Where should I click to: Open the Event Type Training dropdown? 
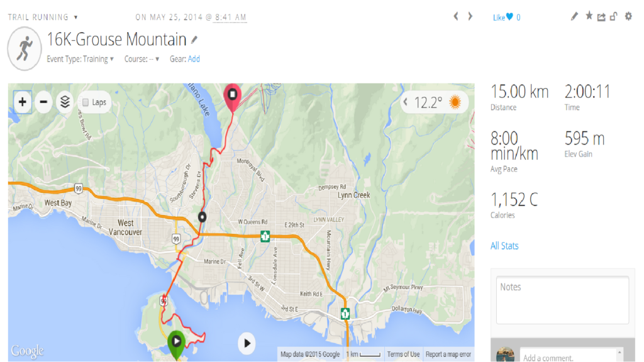point(111,59)
